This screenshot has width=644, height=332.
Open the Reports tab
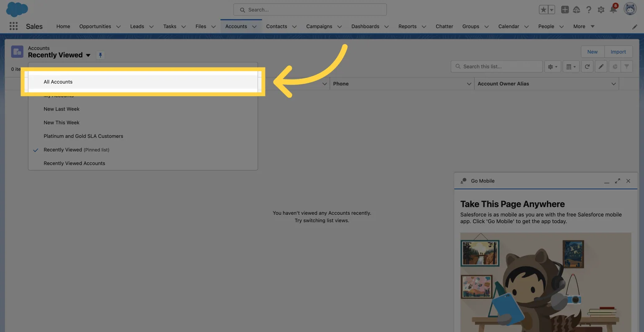(408, 26)
